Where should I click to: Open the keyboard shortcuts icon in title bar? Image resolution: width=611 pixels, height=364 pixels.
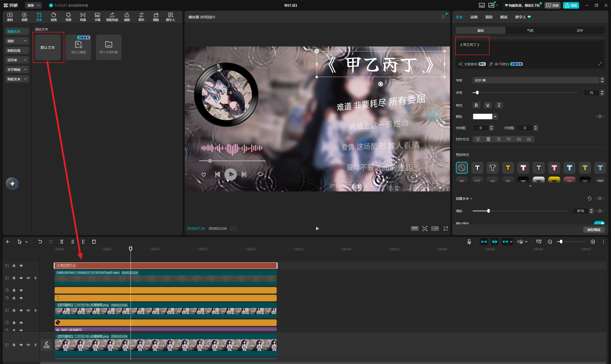point(482,5)
